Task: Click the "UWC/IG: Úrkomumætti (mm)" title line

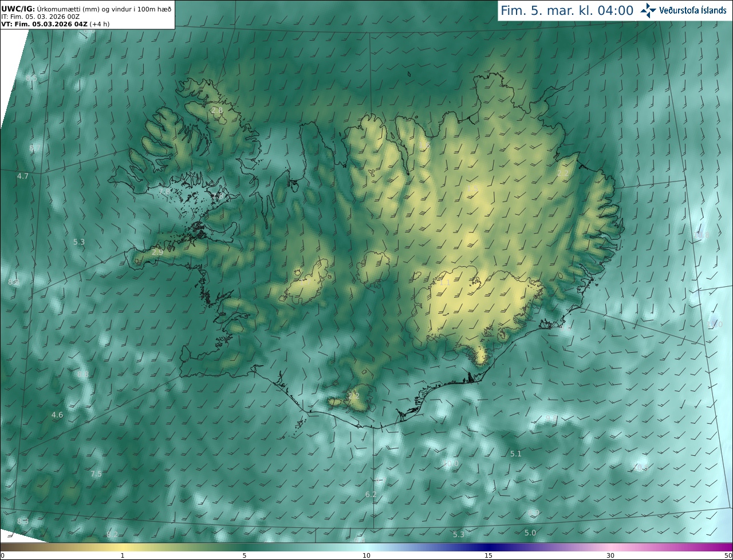Action: pyautogui.click(x=86, y=9)
